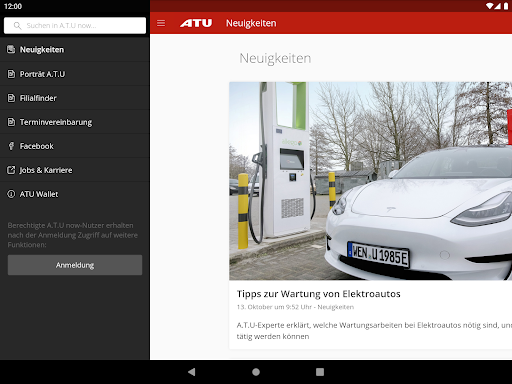Tap the battery status icon

tap(506, 6)
